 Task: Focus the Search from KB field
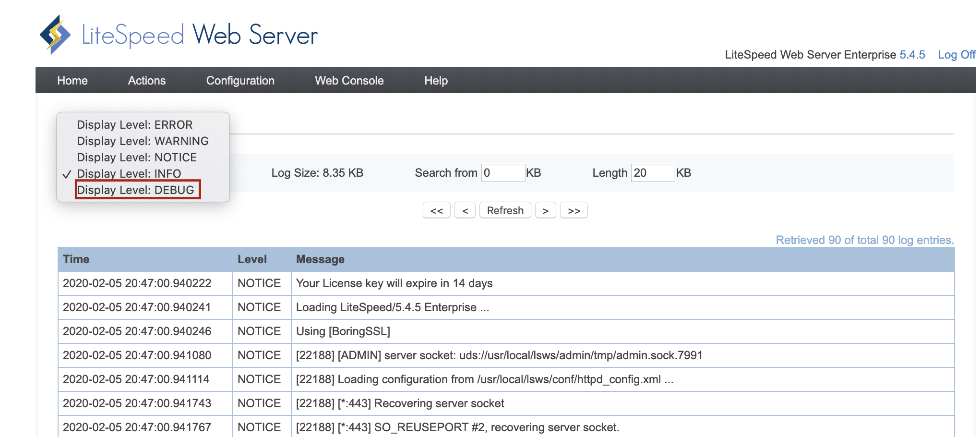(503, 173)
